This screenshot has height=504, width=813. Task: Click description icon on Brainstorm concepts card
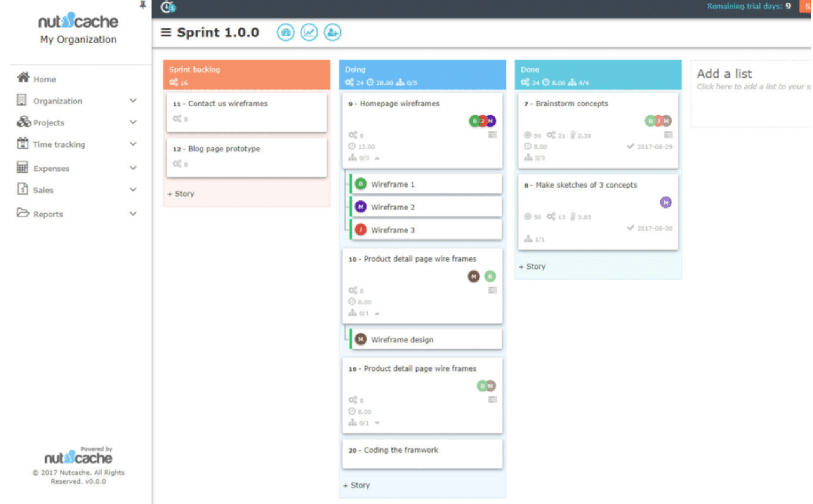[x=668, y=135]
